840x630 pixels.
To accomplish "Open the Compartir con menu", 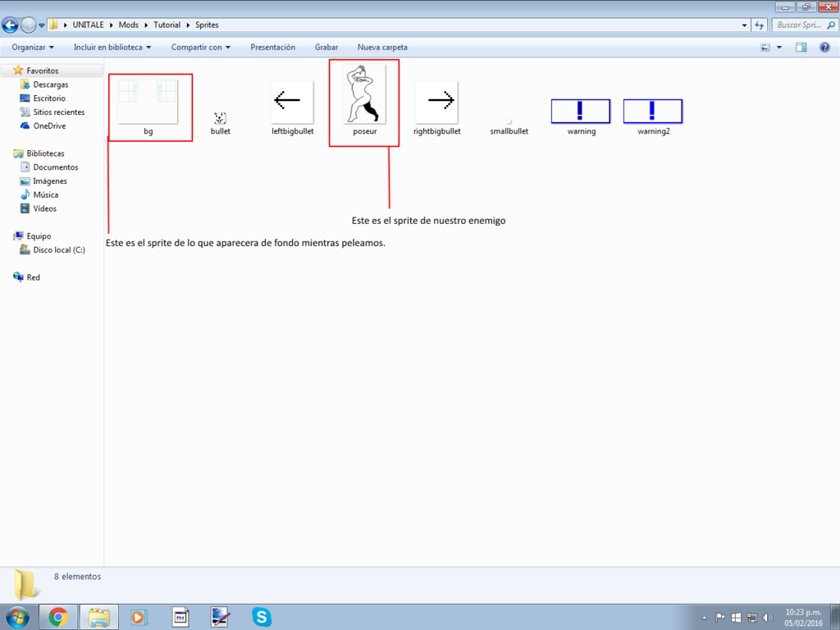I will point(201,47).
